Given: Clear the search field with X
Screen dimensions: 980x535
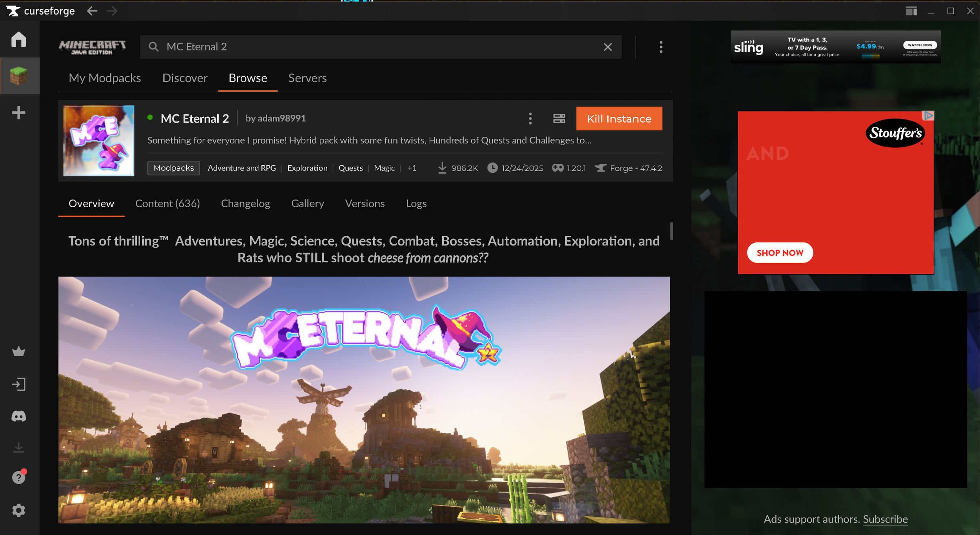Looking at the screenshot, I should pyautogui.click(x=608, y=47).
